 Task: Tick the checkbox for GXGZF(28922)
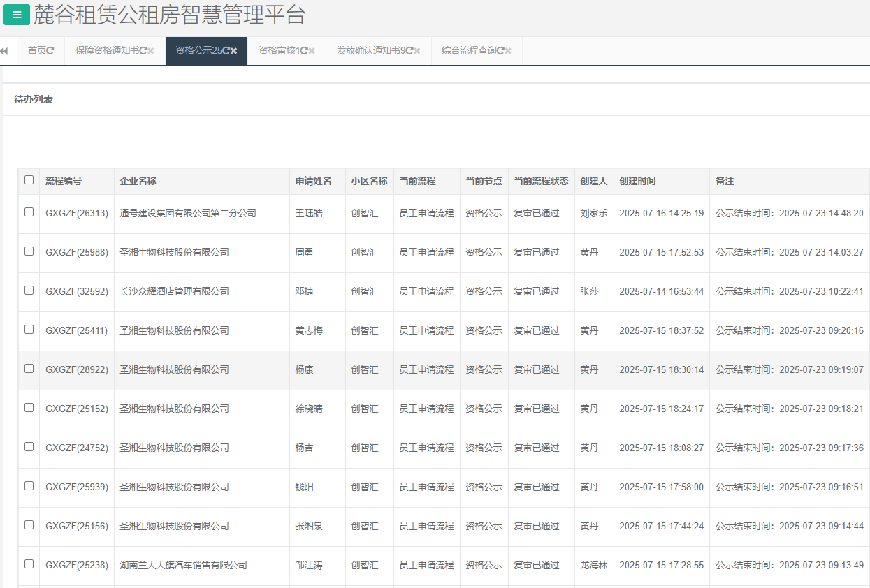click(x=29, y=369)
